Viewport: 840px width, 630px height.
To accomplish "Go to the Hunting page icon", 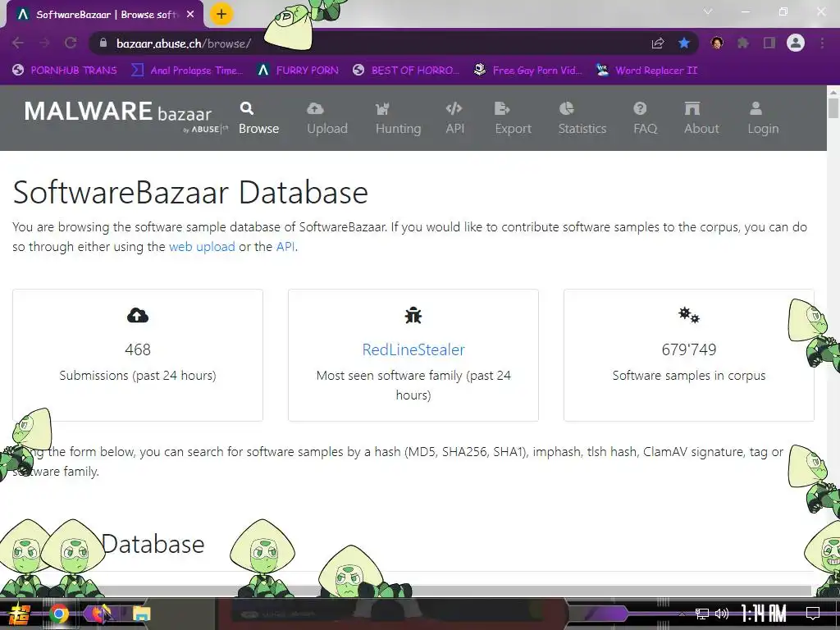I will pyautogui.click(x=382, y=109).
